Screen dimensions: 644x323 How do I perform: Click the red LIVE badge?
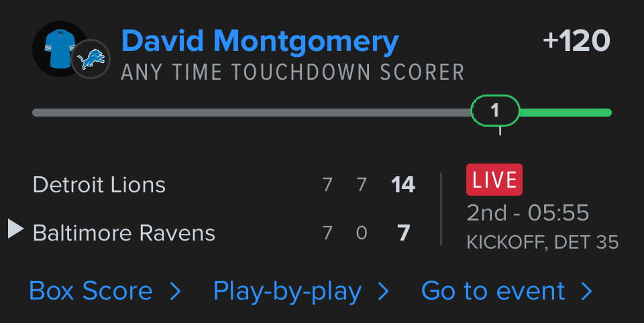494,180
